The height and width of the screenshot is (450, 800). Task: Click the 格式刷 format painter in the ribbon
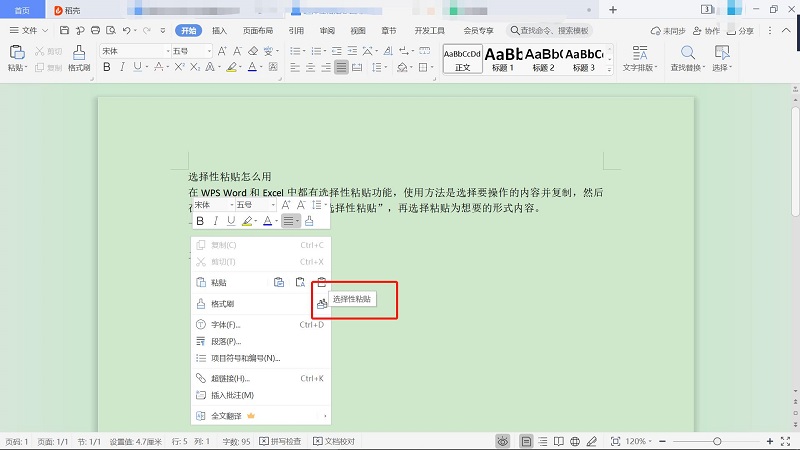pyautogui.click(x=79, y=58)
